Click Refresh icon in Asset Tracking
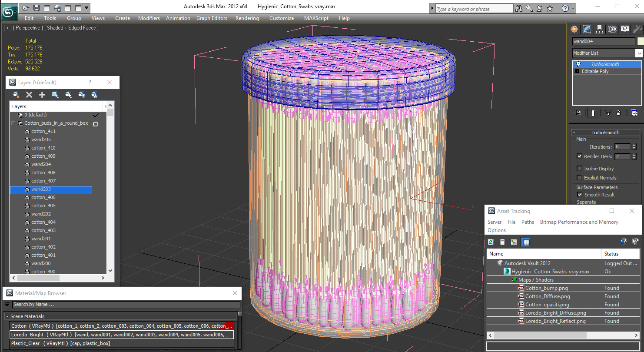This screenshot has height=352, width=644. [x=491, y=242]
